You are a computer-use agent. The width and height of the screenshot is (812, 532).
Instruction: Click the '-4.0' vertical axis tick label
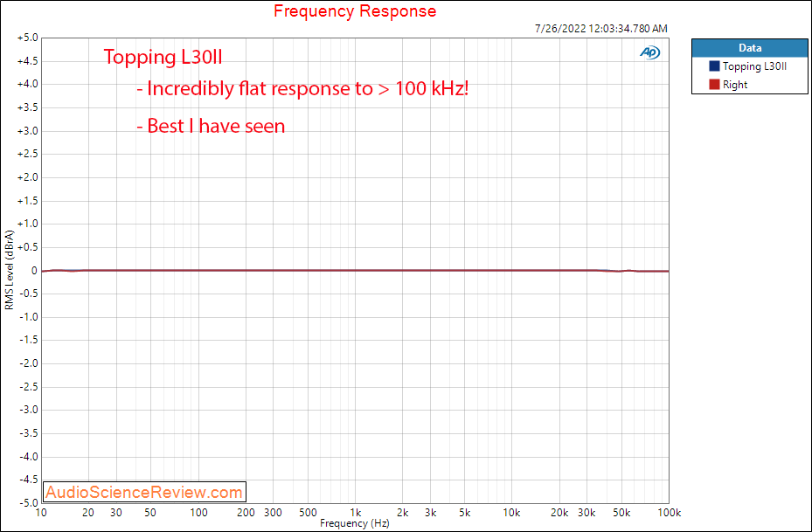click(x=29, y=457)
